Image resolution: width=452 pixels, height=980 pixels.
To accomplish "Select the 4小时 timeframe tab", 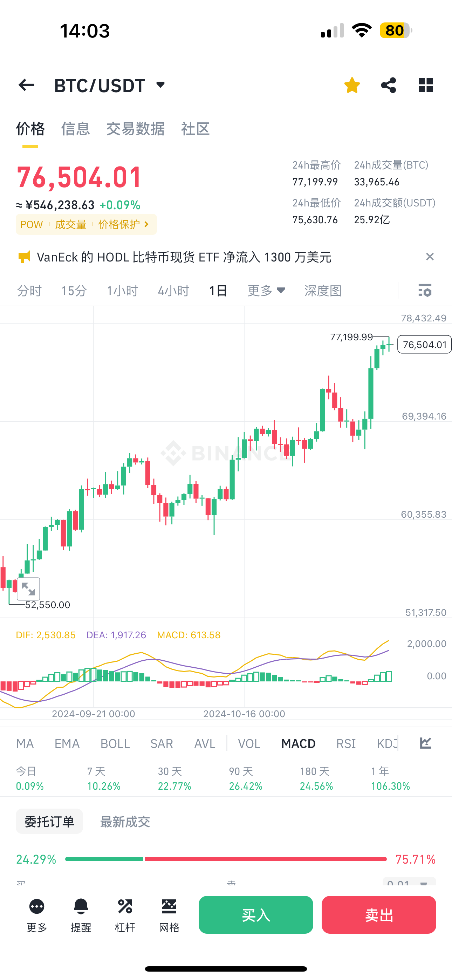I will [173, 291].
